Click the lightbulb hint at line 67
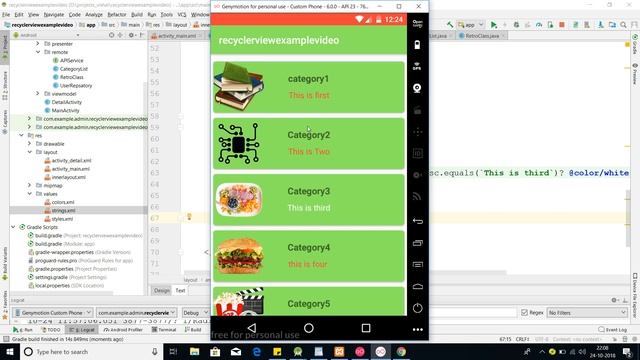Viewport: 640px width, 360px height. click(189, 217)
